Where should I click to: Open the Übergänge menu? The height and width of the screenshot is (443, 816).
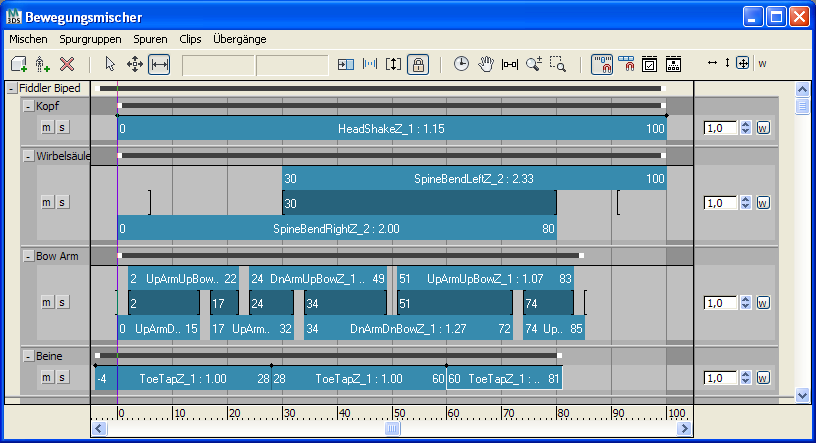coord(239,39)
